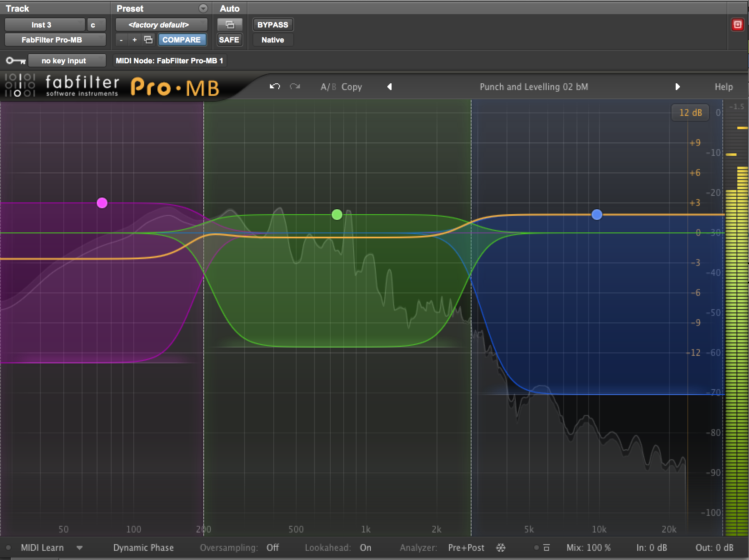The width and height of the screenshot is (749, 560).
Task: Click the In 0 dB input level
Action: pos(652,547)
